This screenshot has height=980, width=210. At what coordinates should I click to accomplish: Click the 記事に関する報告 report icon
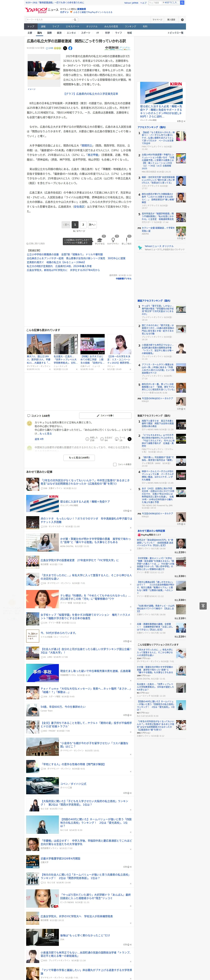(35, 244)
